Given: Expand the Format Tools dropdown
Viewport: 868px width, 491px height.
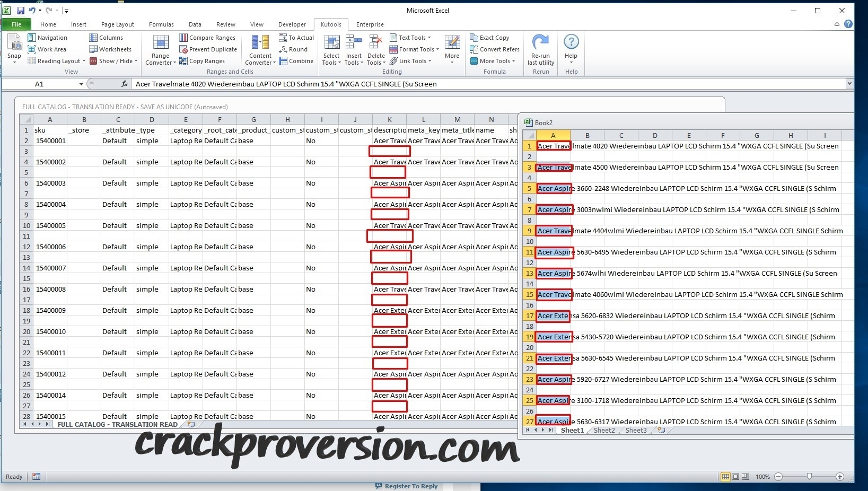Looking at the screenshot, I should (437, 49).
